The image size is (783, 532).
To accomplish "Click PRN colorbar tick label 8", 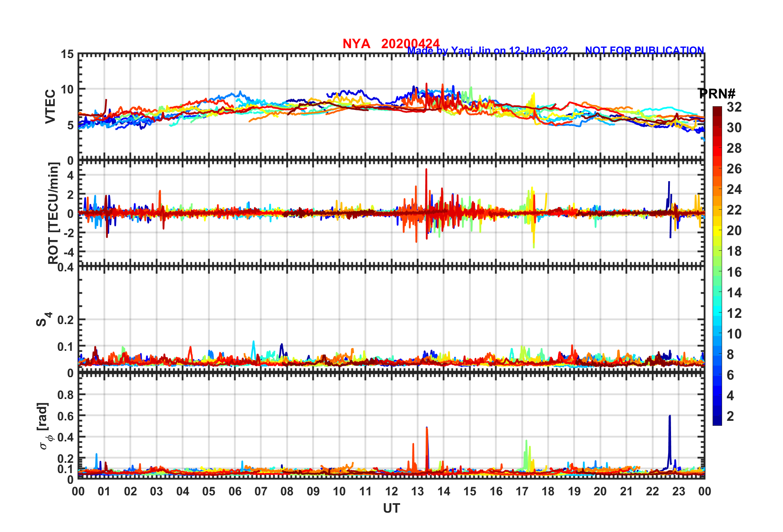I will click(730, 355).
